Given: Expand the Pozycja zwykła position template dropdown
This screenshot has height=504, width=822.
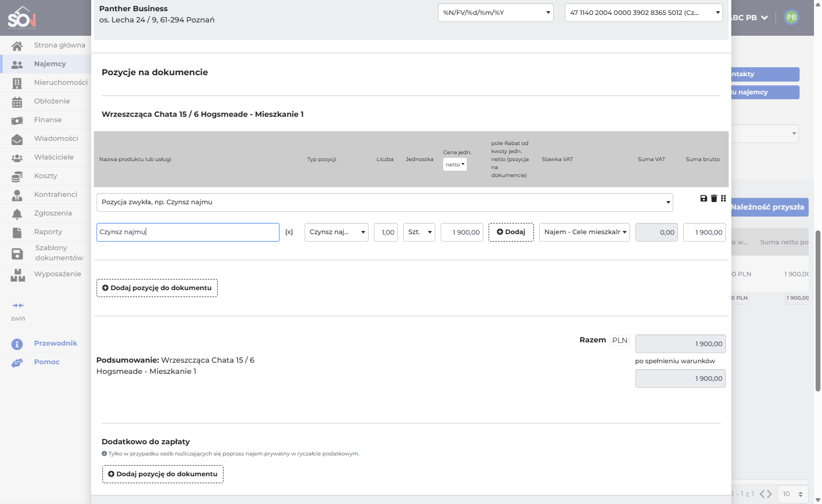Looking at the screenshot, I should coord(385,202).
